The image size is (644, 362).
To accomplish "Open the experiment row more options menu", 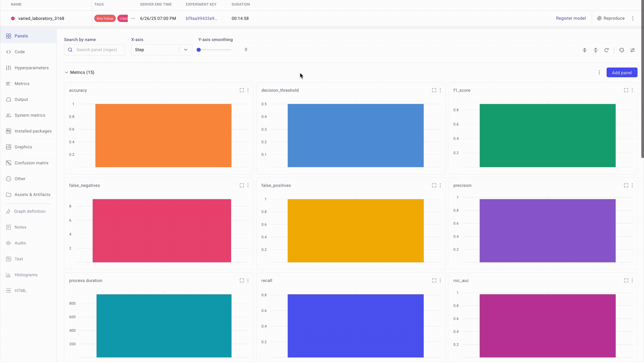I will point(633,18).
